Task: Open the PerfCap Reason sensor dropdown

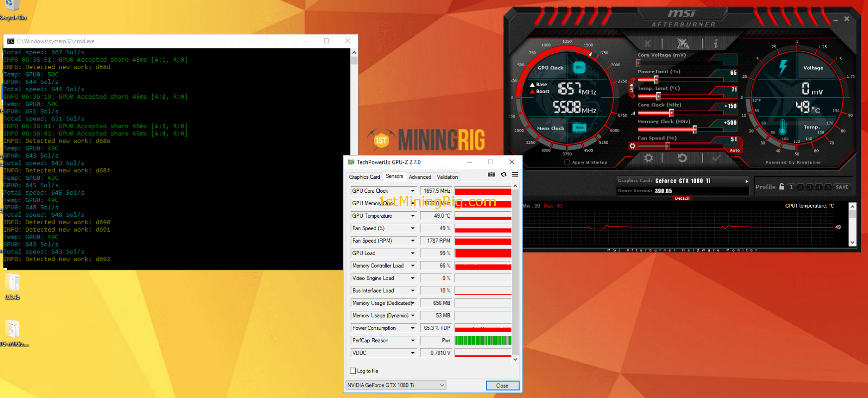Action: (x=413, y=340)
